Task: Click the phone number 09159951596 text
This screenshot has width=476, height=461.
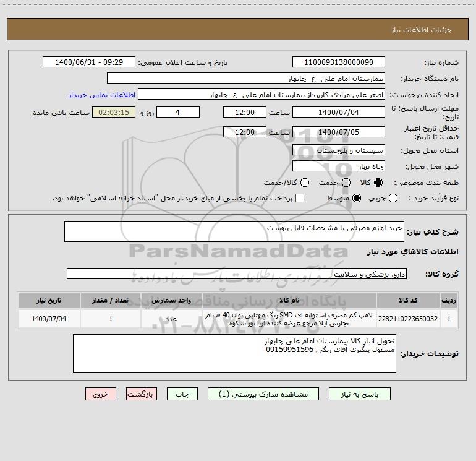Action: (x=289, y=350)
